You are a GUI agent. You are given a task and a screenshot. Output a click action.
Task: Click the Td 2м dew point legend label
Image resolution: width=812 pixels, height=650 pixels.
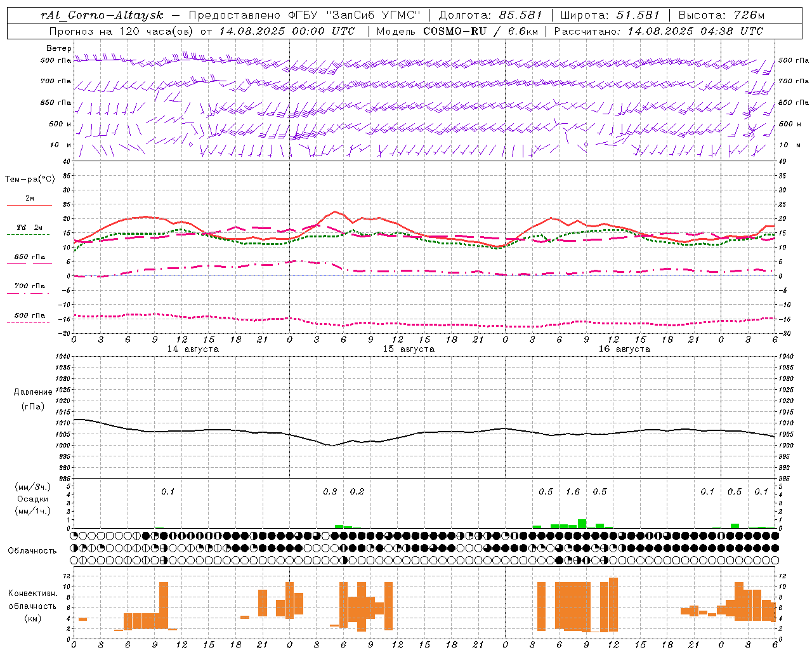[30, 227]
